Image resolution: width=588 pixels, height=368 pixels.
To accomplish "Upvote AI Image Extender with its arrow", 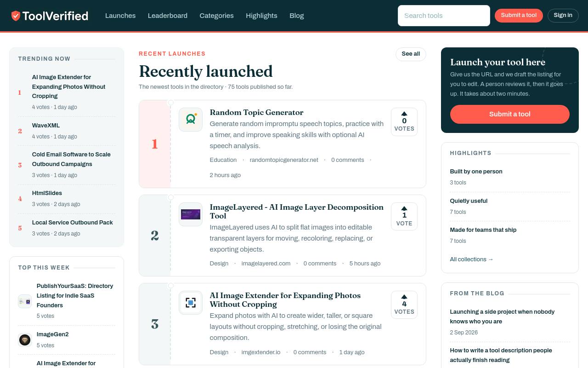I will 404,297.
